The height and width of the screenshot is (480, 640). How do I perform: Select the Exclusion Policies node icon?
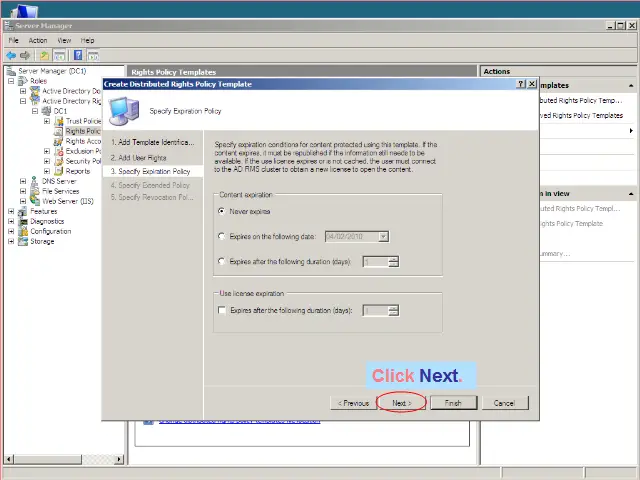59,151
